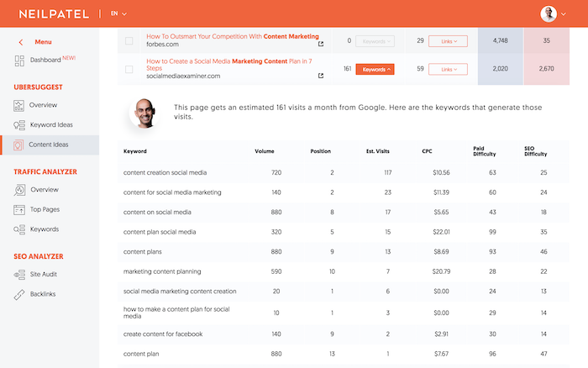Open Backlinks under SEO Analyzer
588x368 pixels.
[x=43, y=294]
